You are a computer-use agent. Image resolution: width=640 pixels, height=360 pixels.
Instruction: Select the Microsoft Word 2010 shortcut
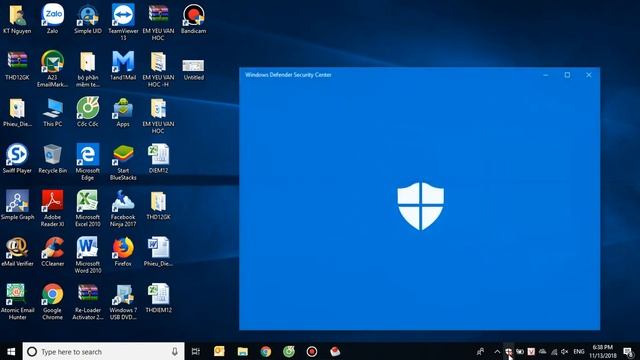[88, 255]
